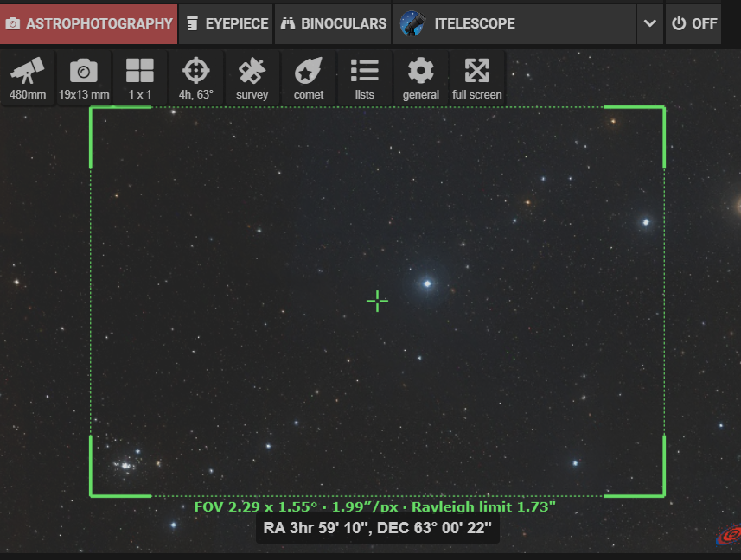Open the survey satellite selector

coord(252,78)
